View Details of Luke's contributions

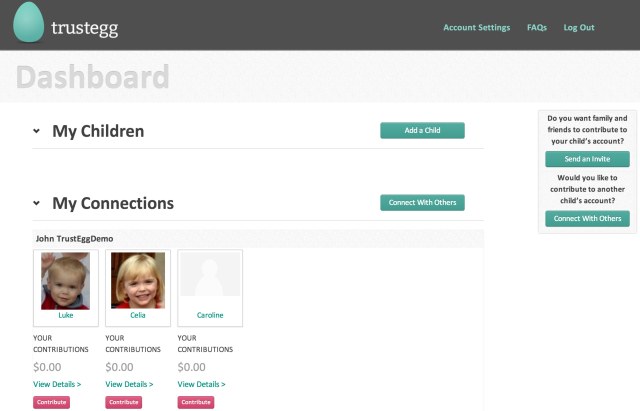57,384
